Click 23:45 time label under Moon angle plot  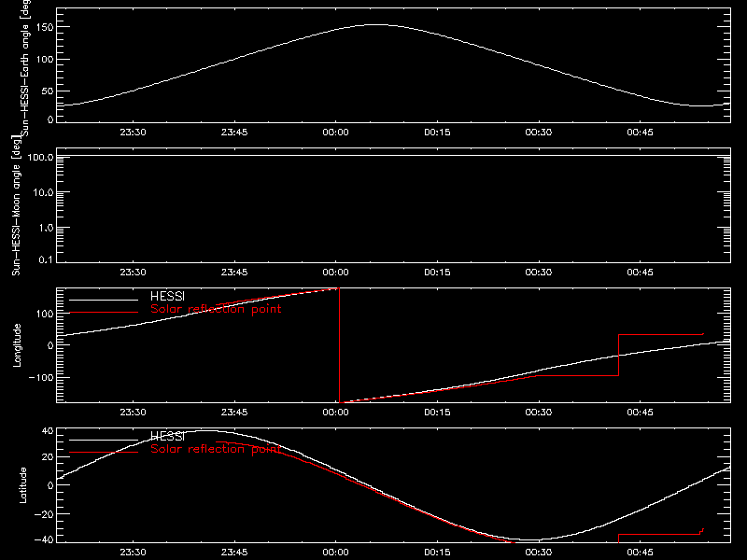pos(234,273)
